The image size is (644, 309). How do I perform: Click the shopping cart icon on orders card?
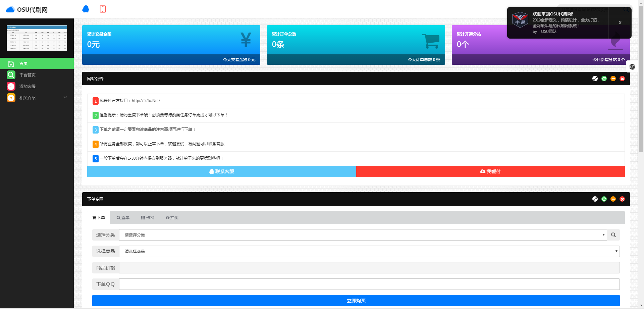(x=431, y=41)
